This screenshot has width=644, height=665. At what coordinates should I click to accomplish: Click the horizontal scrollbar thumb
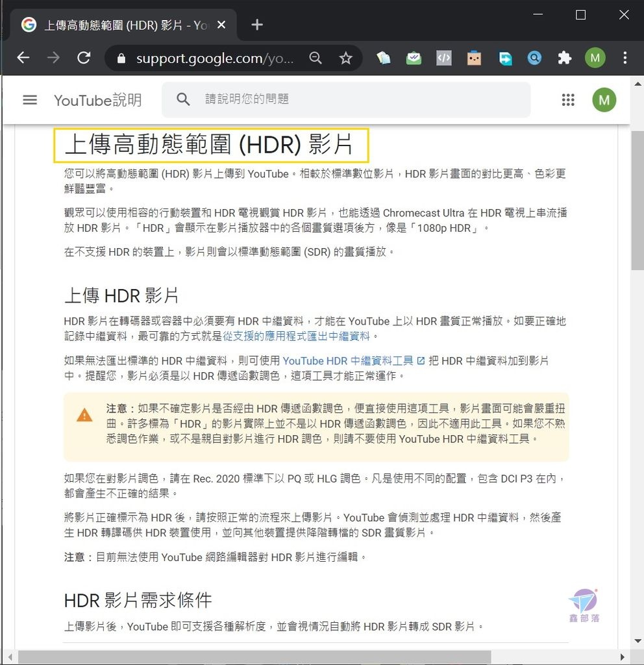254,657
